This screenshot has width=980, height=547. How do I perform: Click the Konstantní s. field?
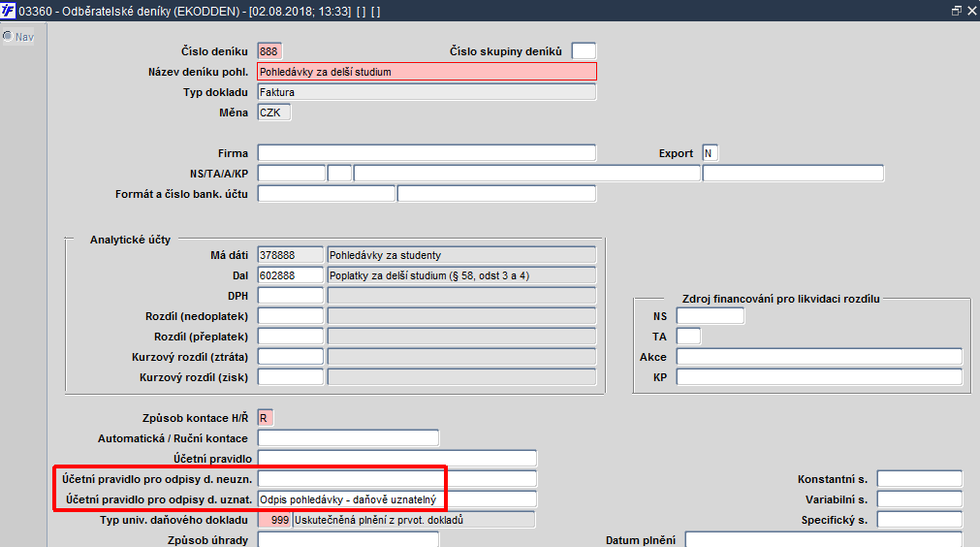click(x=919, y=479)
